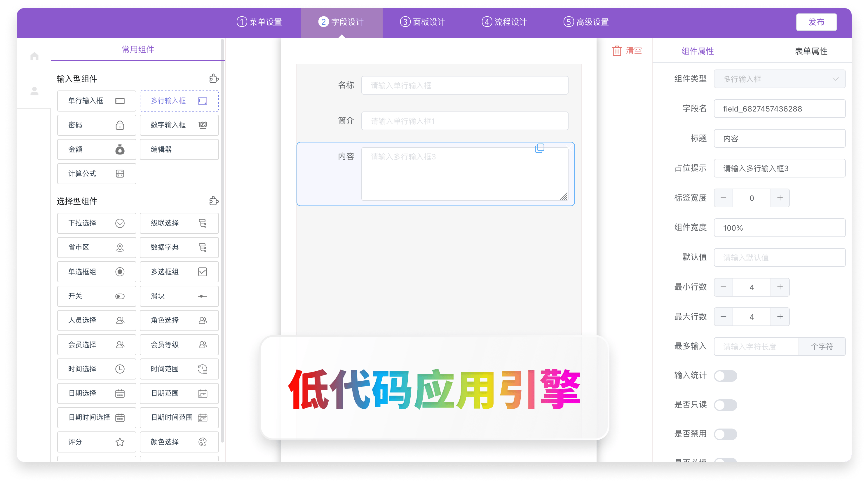Select the 密码 lock component icon
This screenshot has width=868, height=484.
(120, 125)
